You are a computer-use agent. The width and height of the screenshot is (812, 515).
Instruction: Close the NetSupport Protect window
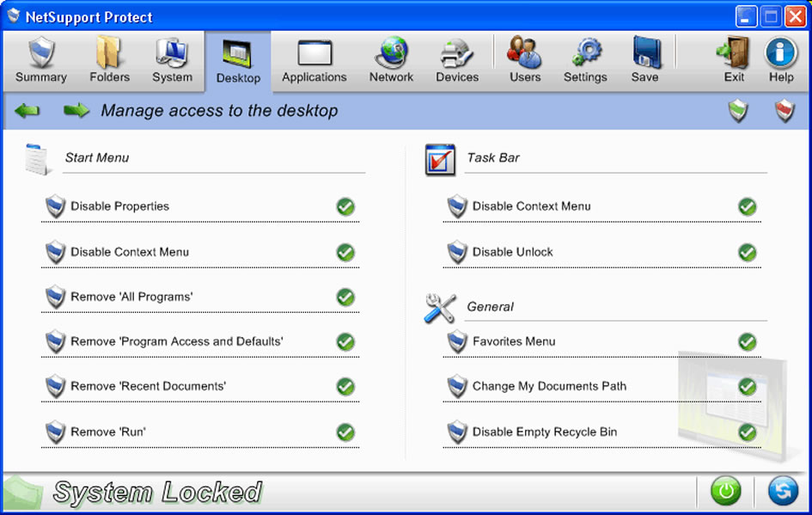tap(795, 16)
